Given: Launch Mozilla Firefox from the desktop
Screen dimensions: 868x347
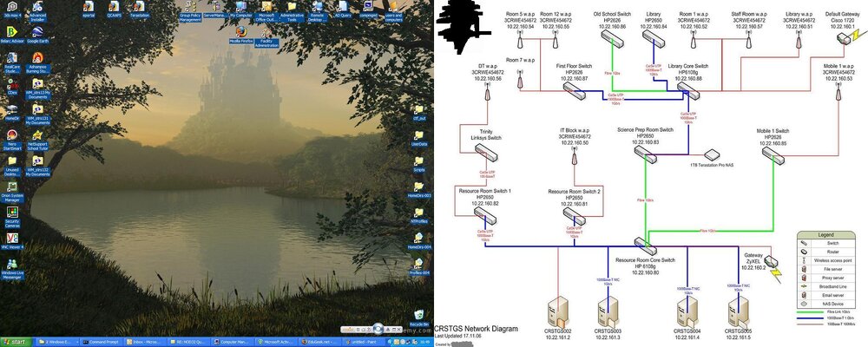Looking at the screenshot, I should tap(240, 35).
